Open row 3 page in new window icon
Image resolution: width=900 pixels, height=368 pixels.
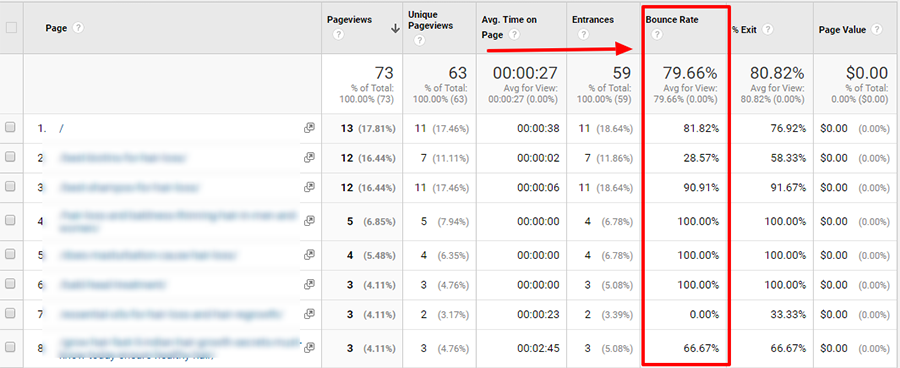(x=309, y=187)
